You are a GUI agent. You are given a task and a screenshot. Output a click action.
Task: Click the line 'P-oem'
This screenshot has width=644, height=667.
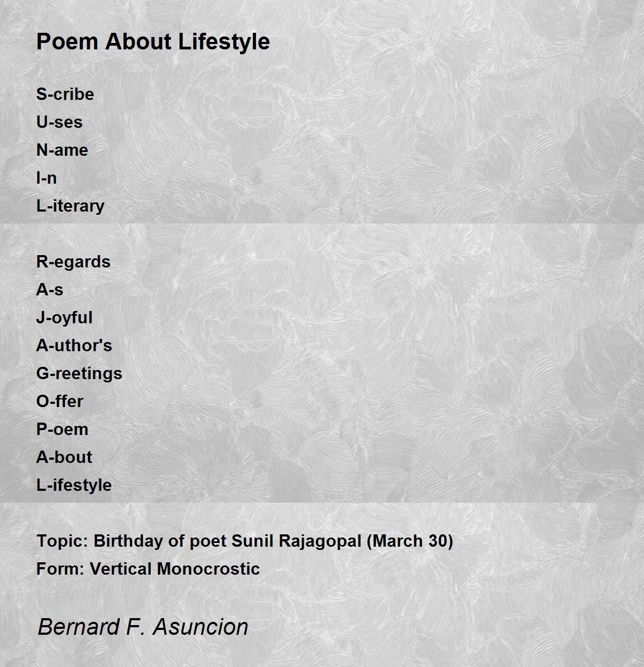click(x=62, y=429)
